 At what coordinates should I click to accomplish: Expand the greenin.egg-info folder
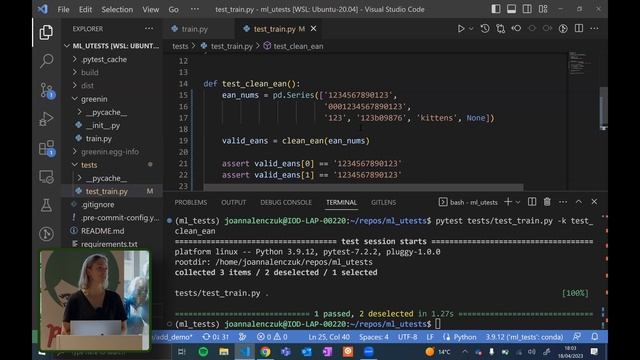coord(109,152)
